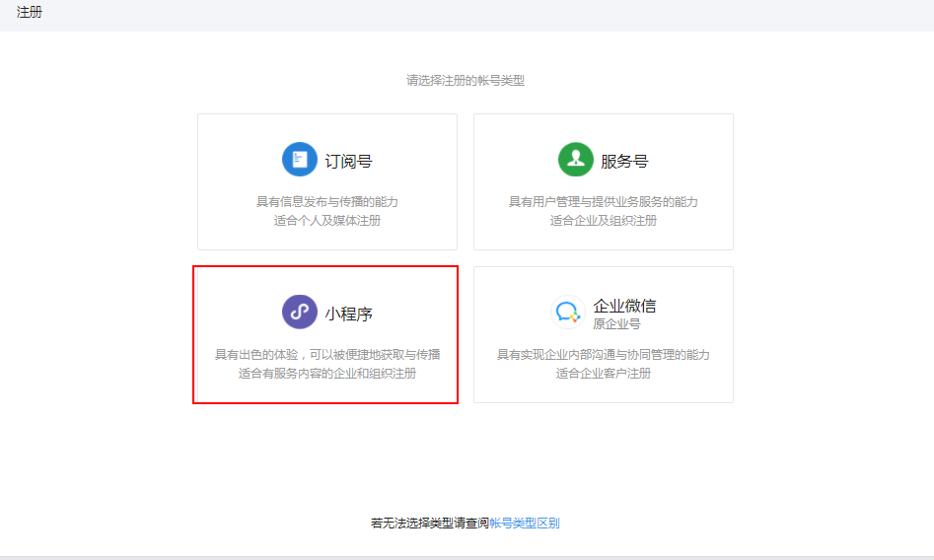Image resolution: width=934 pixels, height=560 pixels.
Task: Click the green 服务号 person icon
Action: [x=575, y=160]
